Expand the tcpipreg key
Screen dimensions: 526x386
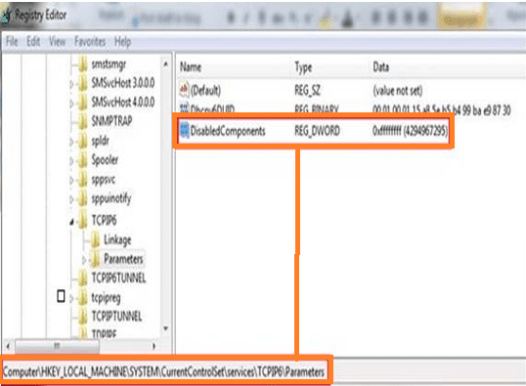tap(71, 298)
